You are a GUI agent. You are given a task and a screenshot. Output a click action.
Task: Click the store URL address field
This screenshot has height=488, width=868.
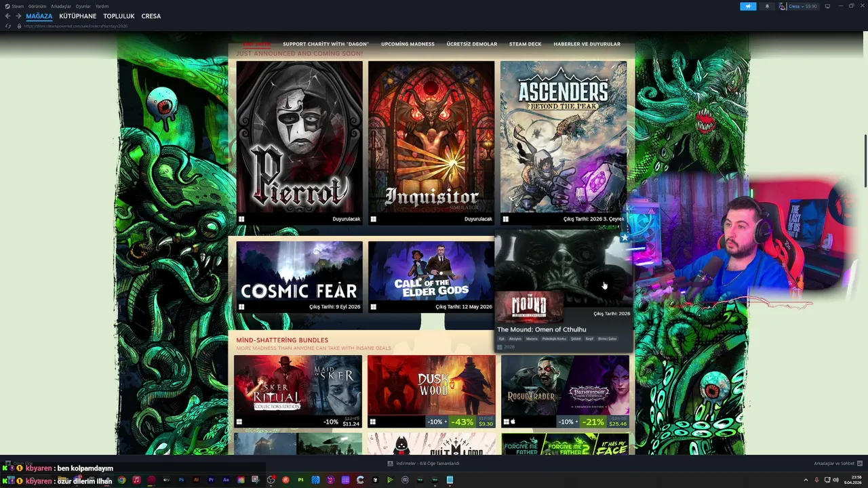click(x=76, y=26)
